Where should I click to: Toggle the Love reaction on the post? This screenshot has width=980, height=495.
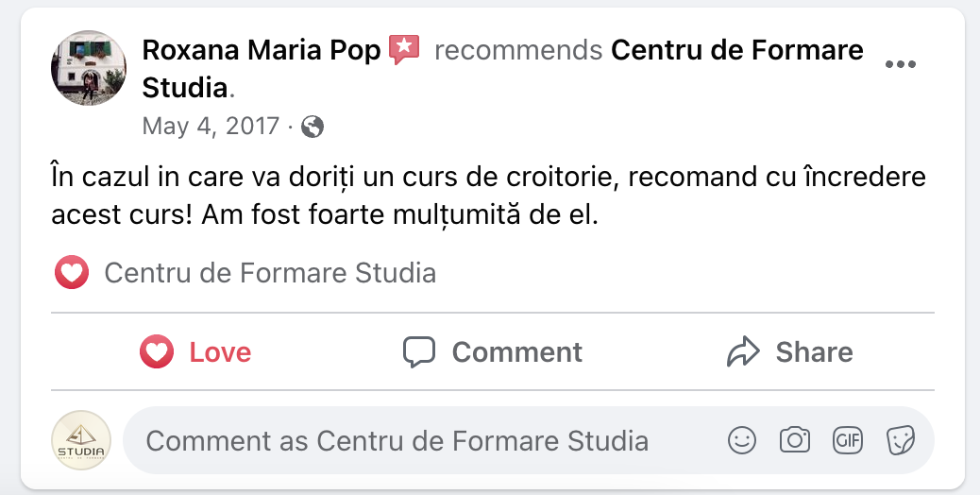click(195, 352)
